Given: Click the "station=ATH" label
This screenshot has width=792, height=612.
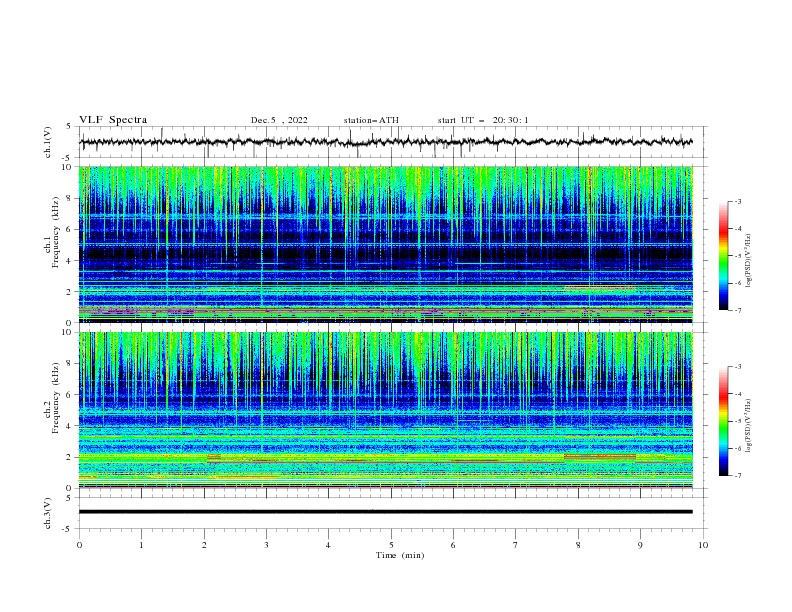Looking at the screenshot, I should tap(371, 120).
